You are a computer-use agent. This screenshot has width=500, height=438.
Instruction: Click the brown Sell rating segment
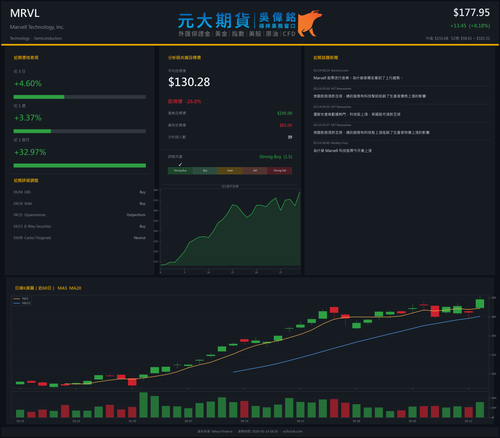(255, 171)
